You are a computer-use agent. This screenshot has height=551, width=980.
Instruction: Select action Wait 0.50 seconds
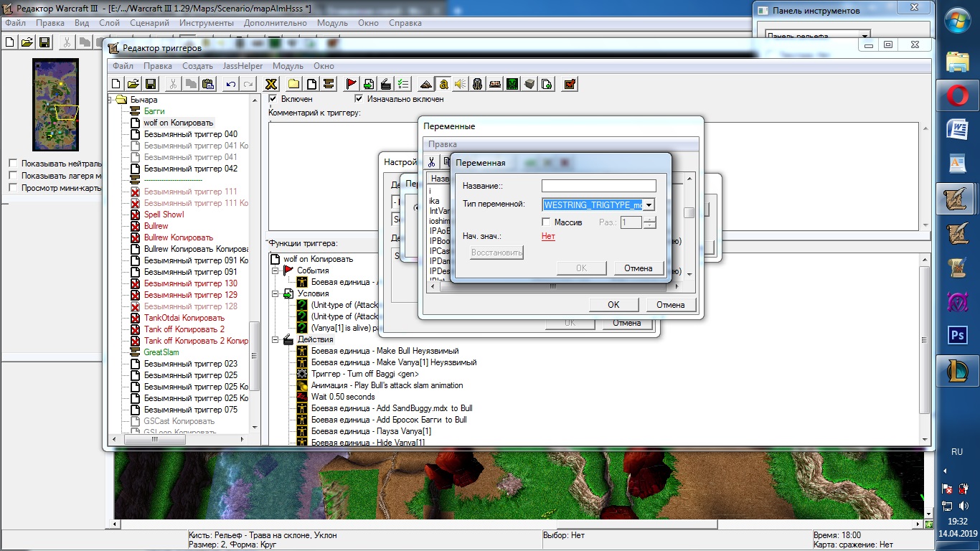tap(343, 397)
